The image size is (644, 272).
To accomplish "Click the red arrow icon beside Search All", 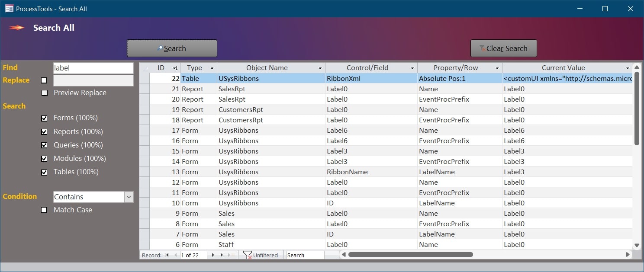I will pos(16,28).
